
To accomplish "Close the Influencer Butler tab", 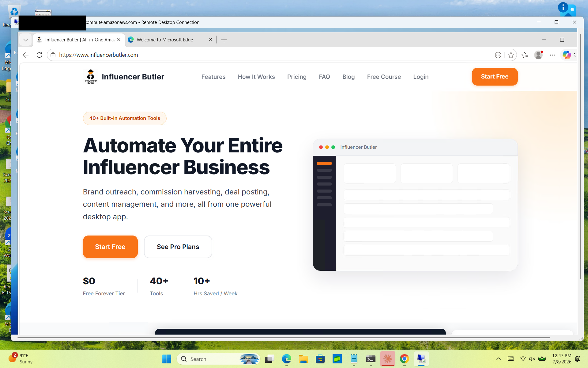I will pyautogui.click(x=119, y=40).
